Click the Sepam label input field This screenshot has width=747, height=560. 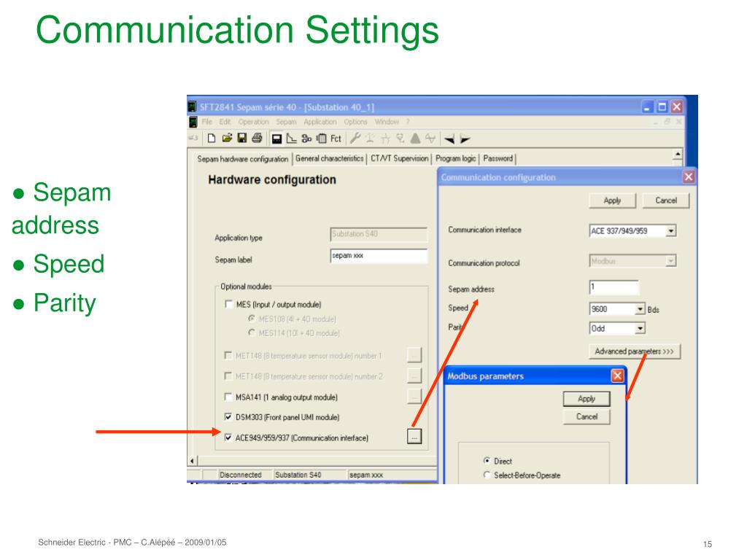379,256
